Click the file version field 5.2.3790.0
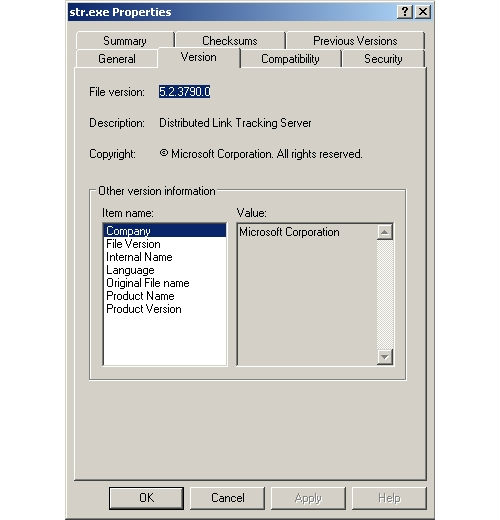Image resolution: width=500 pixels, height=520 pixels. click(184, 92)
